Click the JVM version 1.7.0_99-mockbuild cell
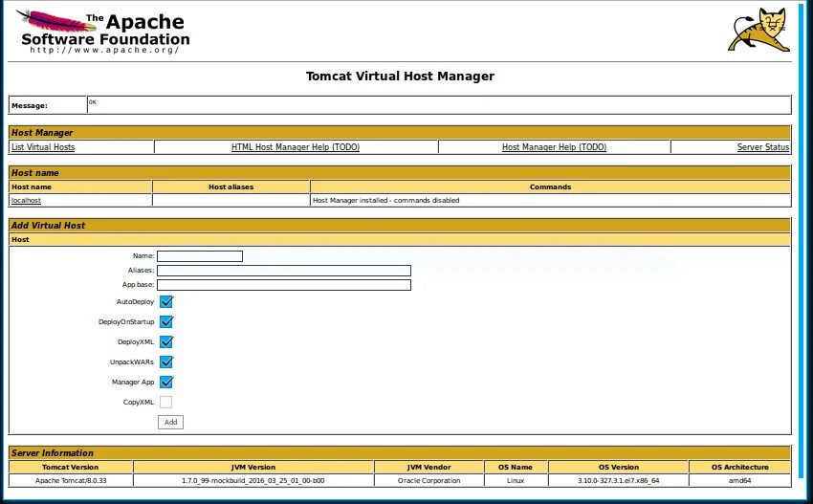Image resolution: width=813 pixels, height=504 pixels. click(253, 481)
